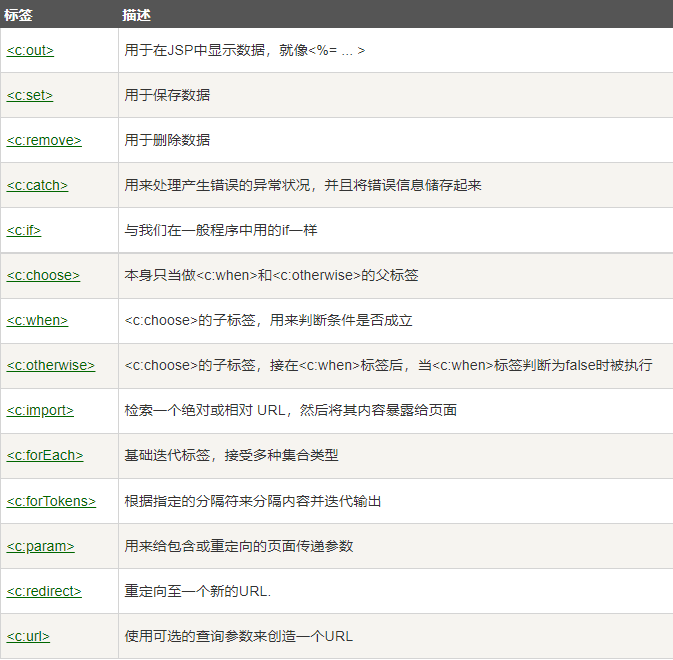This screenshot has width=673, height=660.
Task: Click the 描述 column header
Action: pyautogui.click(x=137, y=16)
